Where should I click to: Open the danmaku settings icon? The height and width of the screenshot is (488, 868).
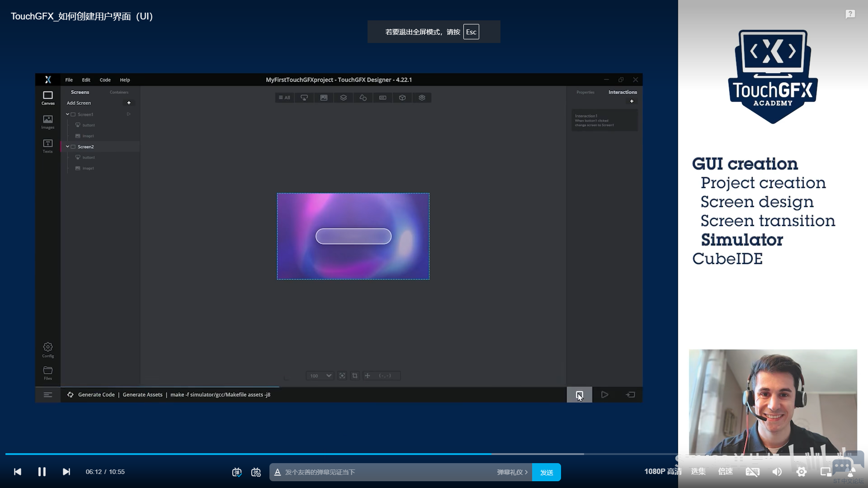(256, 472)
